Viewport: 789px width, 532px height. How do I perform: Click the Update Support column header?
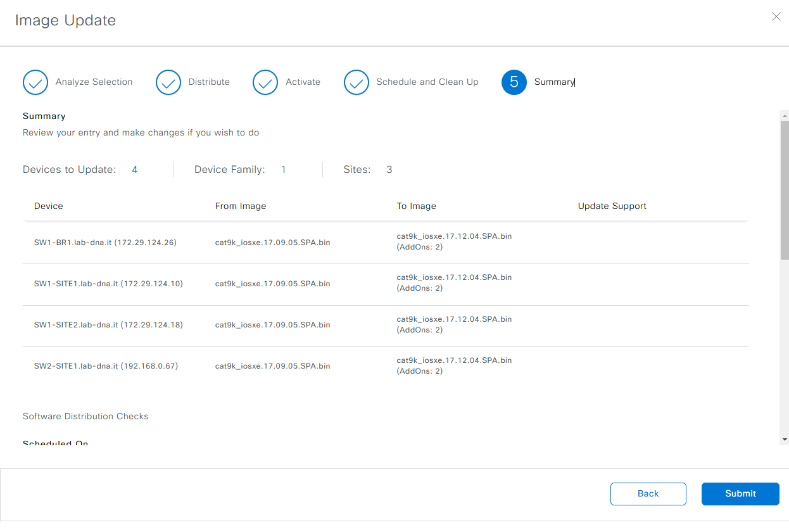612,206
